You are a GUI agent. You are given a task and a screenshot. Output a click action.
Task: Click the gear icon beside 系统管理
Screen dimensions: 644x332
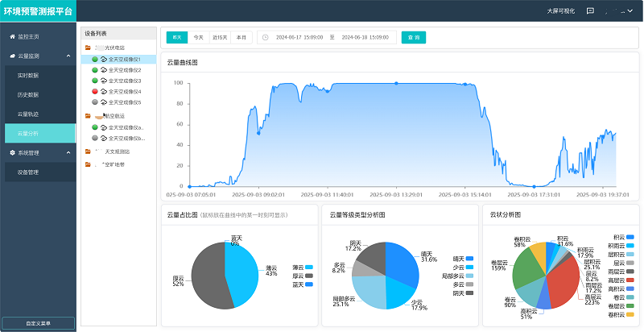pyautogui.click(x=11, y=152)
